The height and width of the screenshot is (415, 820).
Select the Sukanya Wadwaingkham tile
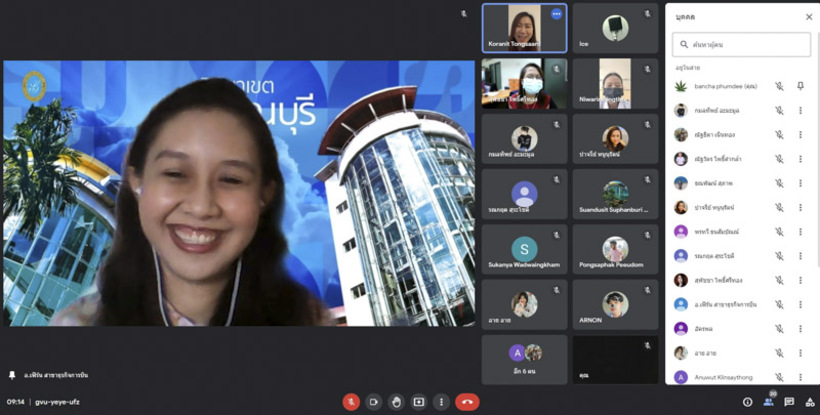[x=524, y=249]
